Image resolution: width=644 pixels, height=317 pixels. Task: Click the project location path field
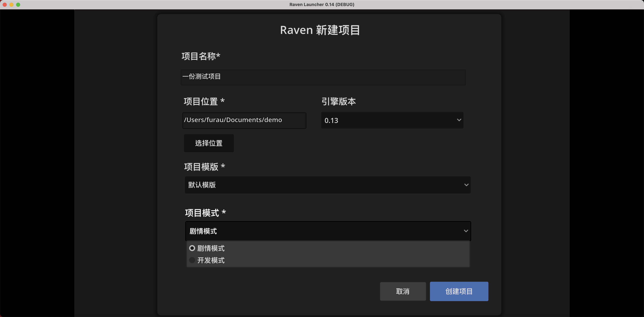[244, 120]
